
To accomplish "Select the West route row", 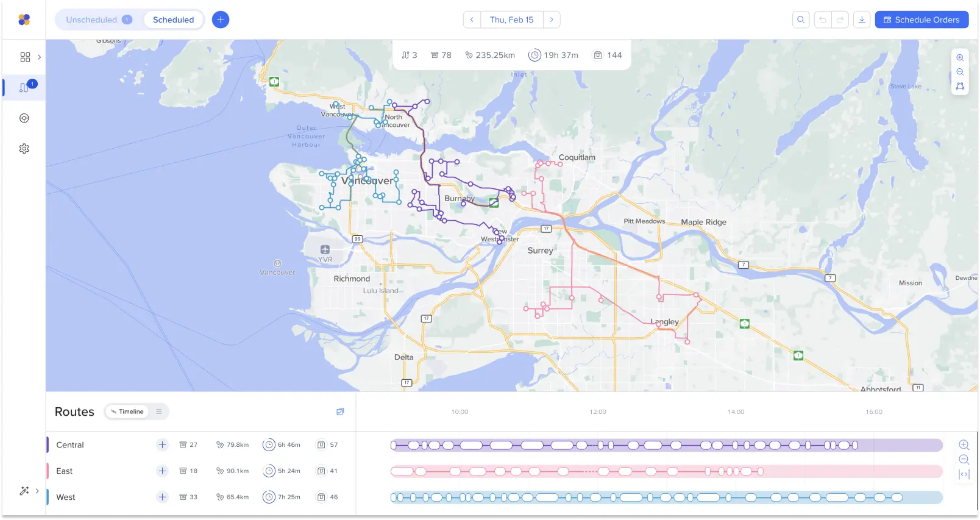I will pos(201,497).
